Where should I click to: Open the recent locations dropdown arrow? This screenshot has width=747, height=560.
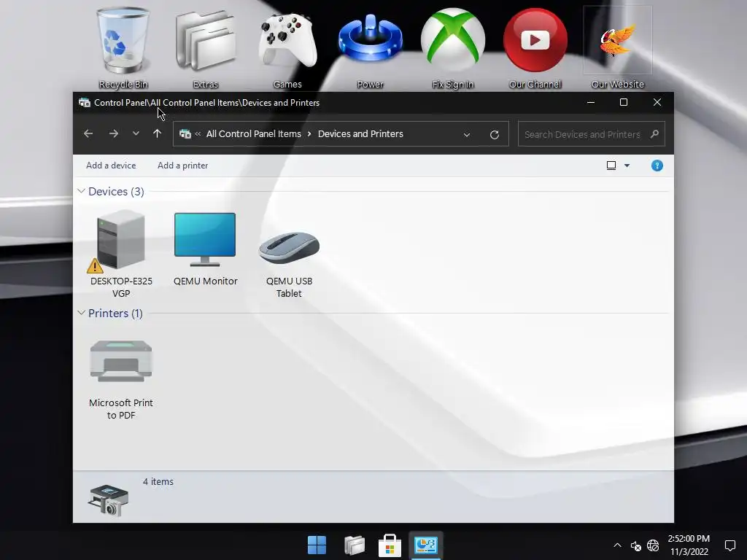point(136,134)
